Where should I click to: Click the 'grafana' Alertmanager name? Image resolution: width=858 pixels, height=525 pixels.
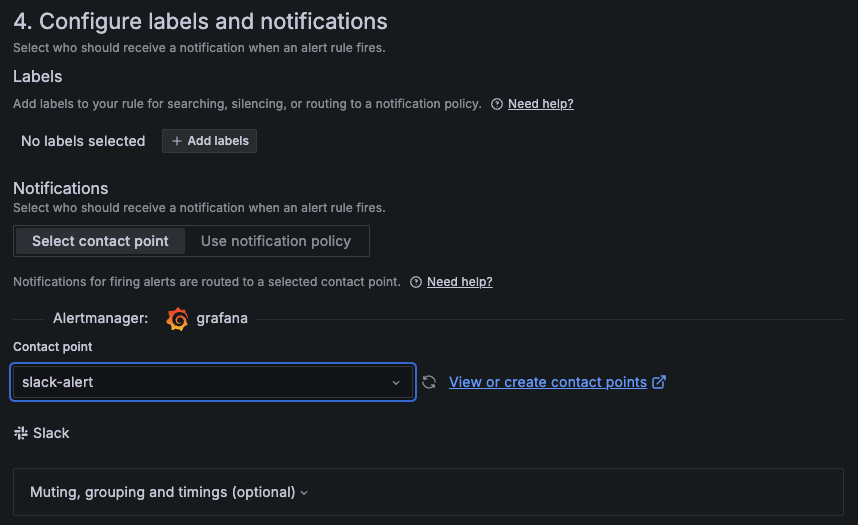pyautogui.click(x=222, y=319)
